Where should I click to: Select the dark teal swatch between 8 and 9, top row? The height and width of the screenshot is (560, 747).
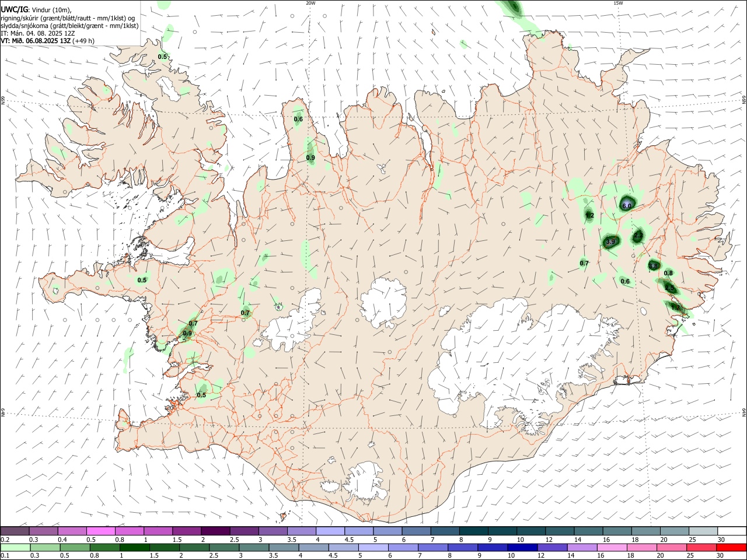pos(474,531)
